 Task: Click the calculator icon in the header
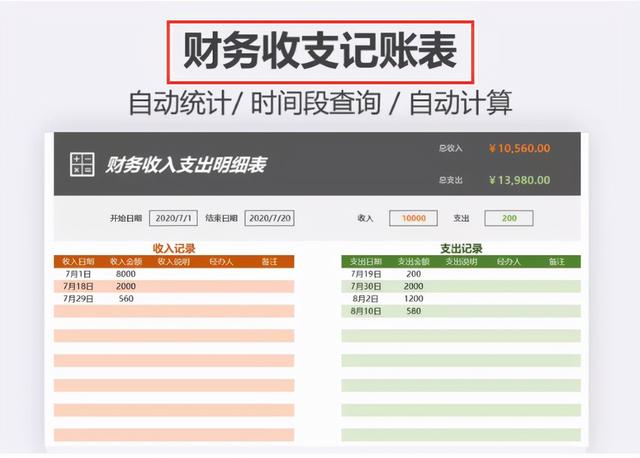click(x=82, y=165)
